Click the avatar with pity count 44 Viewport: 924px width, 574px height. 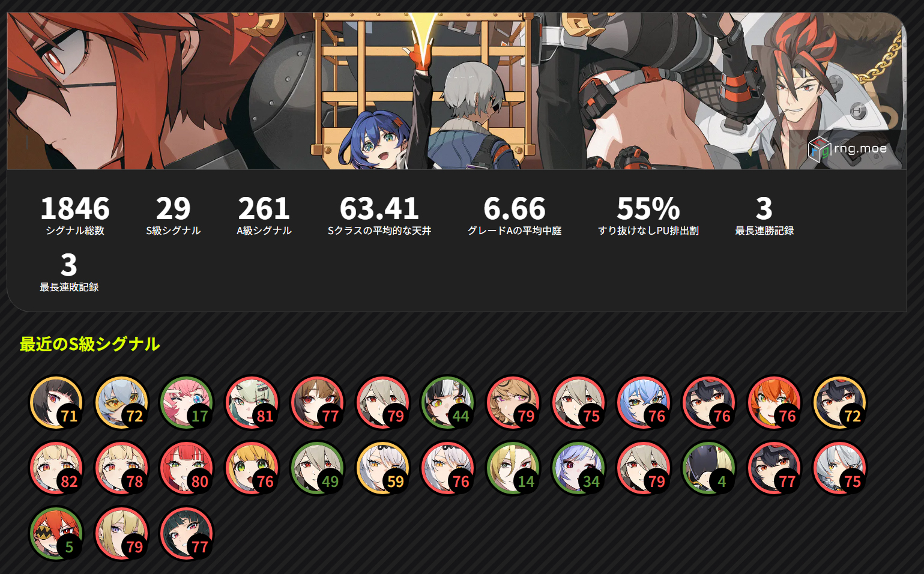click(x=448, y=403)
